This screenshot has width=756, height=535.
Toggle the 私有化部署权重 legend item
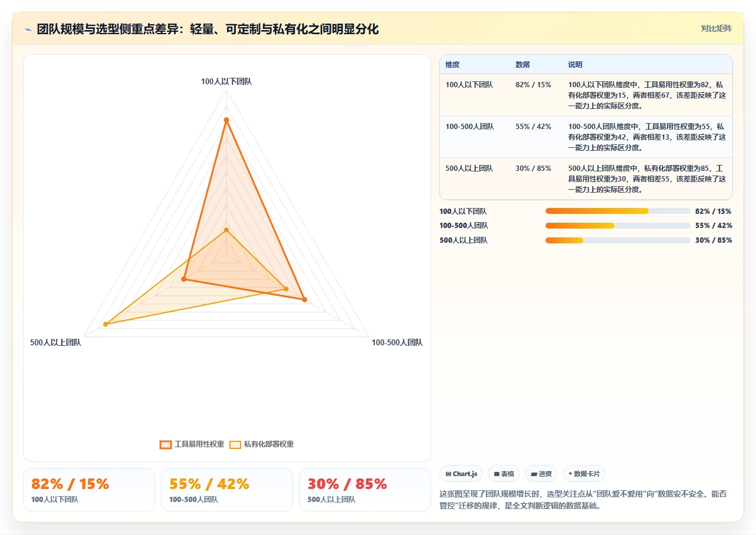[x=261, y=444]
